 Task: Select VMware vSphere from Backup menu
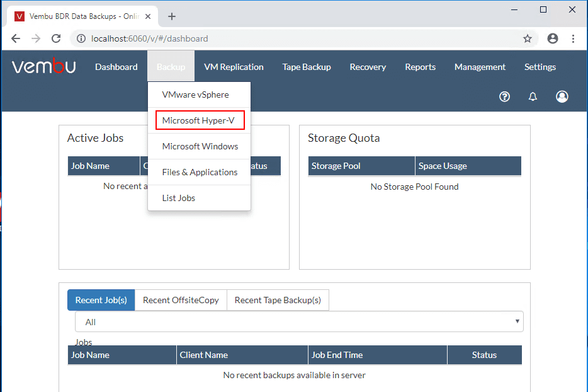click(199, 95)
